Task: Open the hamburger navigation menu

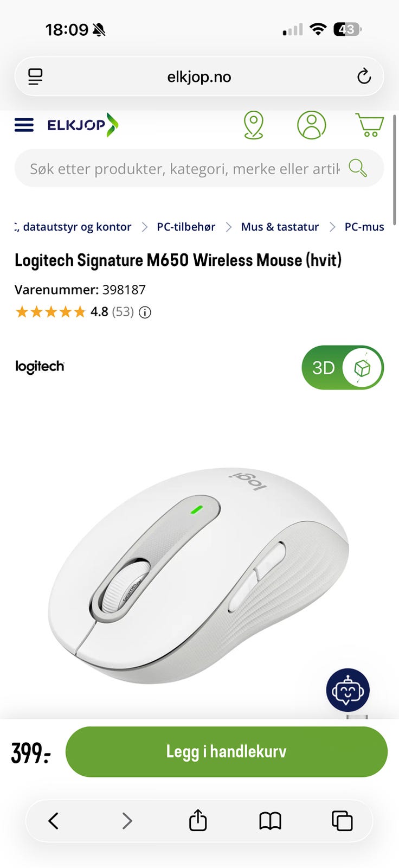Action: [x=24, y=125]
